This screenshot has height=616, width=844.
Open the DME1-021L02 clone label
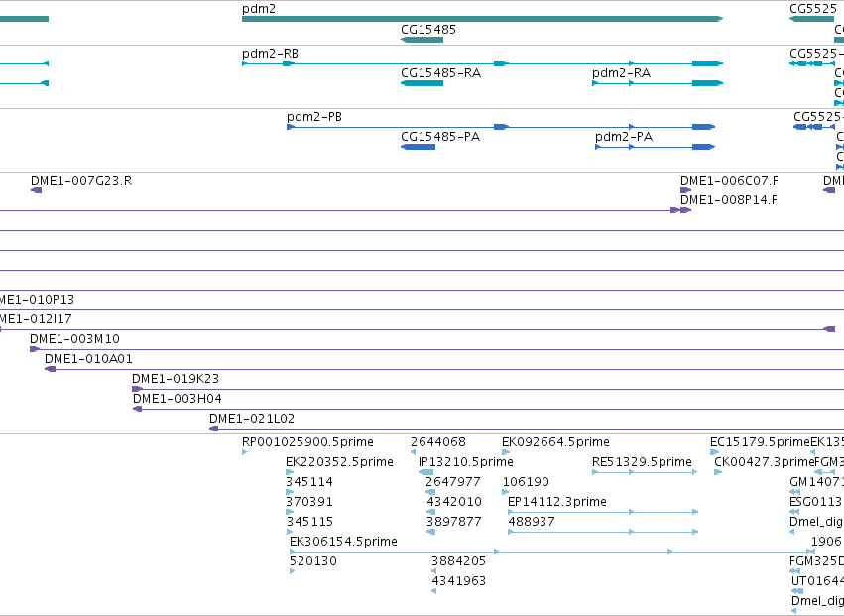(252, 419)
